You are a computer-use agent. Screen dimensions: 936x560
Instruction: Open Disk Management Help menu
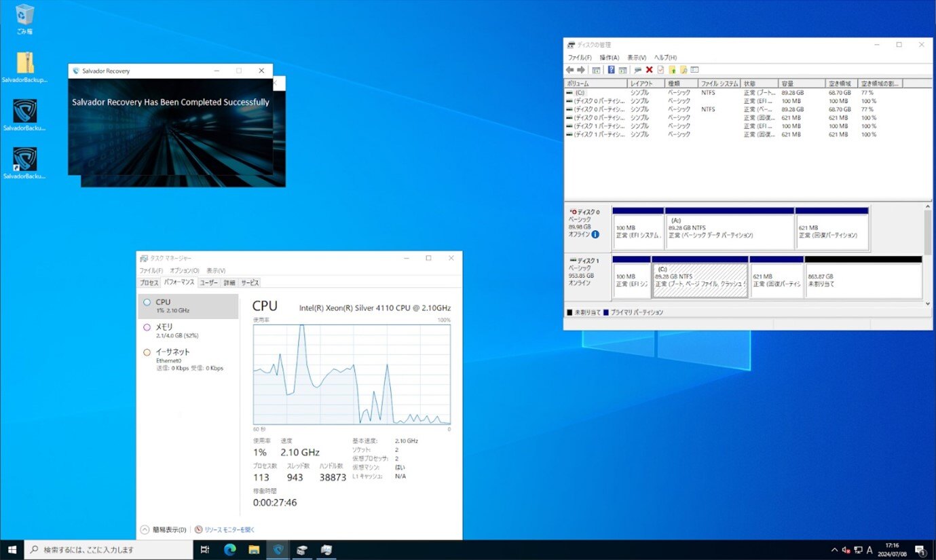point(665,58)
